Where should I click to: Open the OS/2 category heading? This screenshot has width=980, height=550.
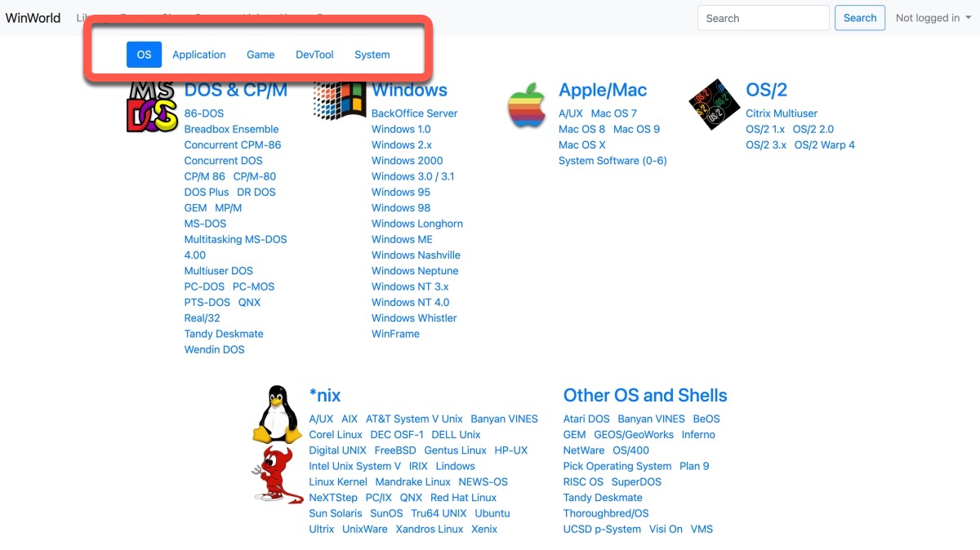pos(766,91)
